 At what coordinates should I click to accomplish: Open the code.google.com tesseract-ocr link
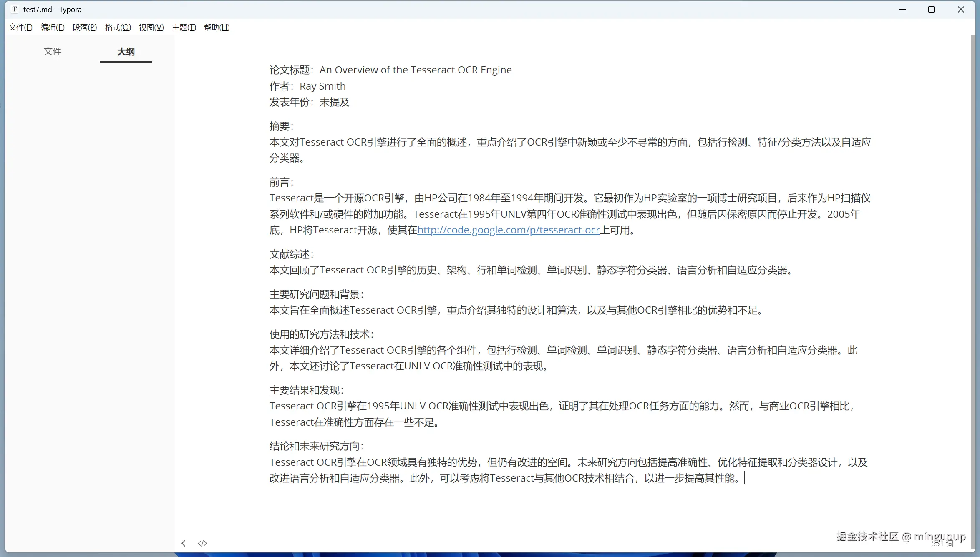pos(508,230)
